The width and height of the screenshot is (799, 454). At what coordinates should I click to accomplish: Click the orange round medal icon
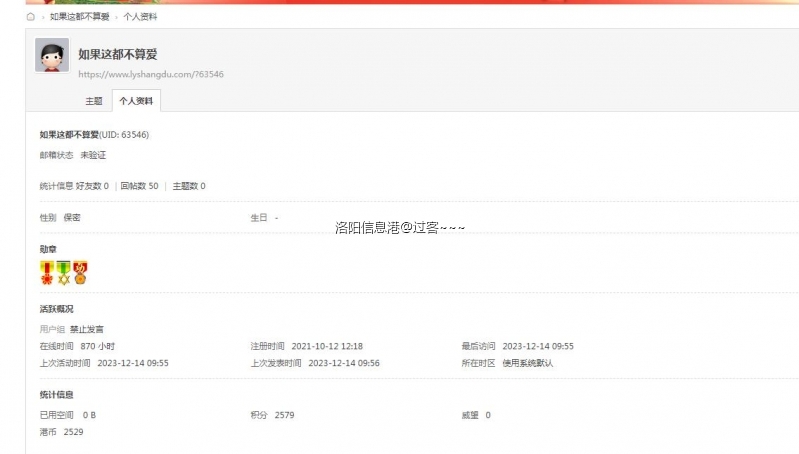point(80,273)
